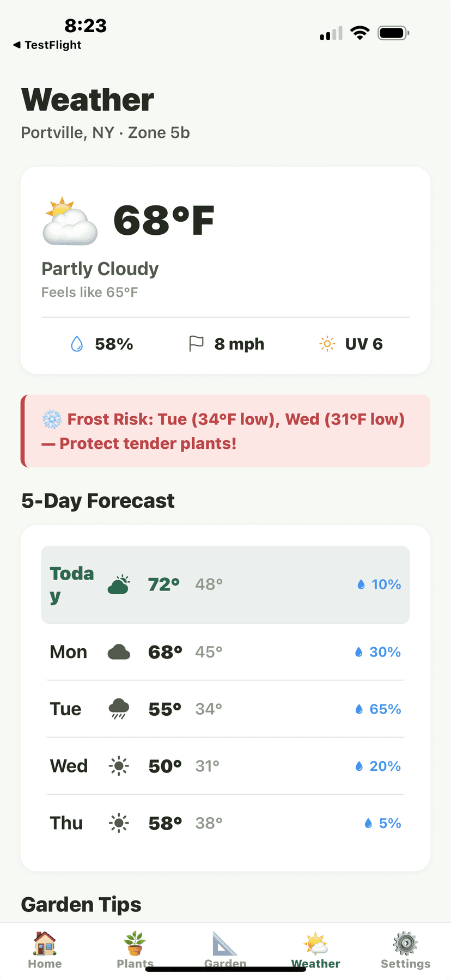The image size is (451, 980).
Task: Go to the Settings tab
Action: (x=405, y=951)
